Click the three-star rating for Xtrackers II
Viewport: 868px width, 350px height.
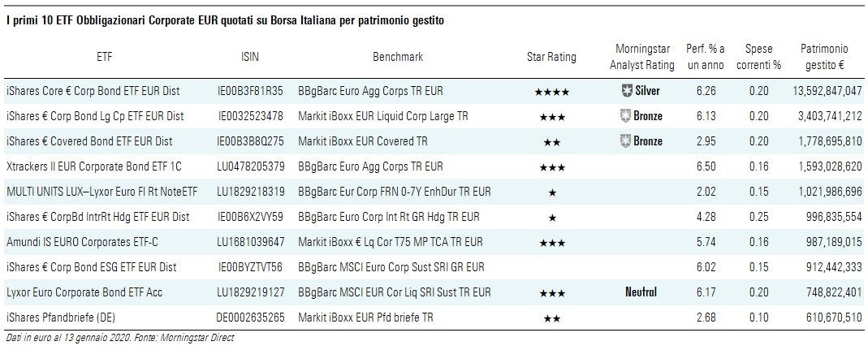(x=551, y=167)
